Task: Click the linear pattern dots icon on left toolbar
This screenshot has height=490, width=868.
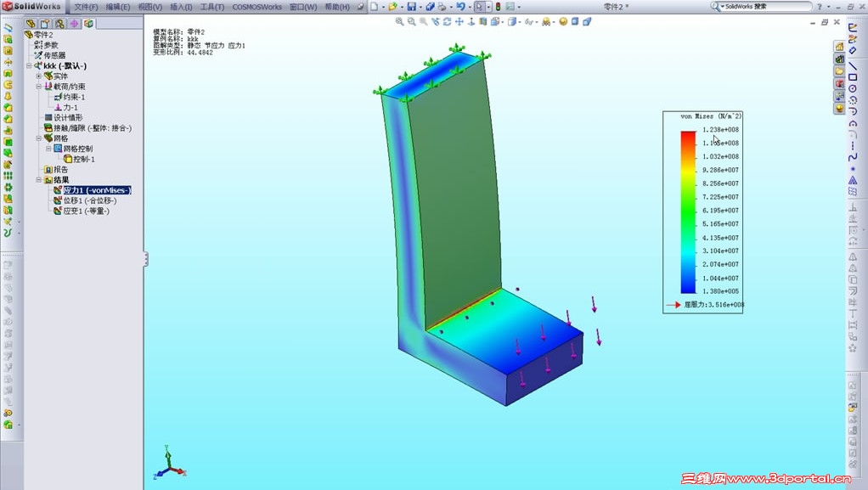Action: click(x=8, y=176)
